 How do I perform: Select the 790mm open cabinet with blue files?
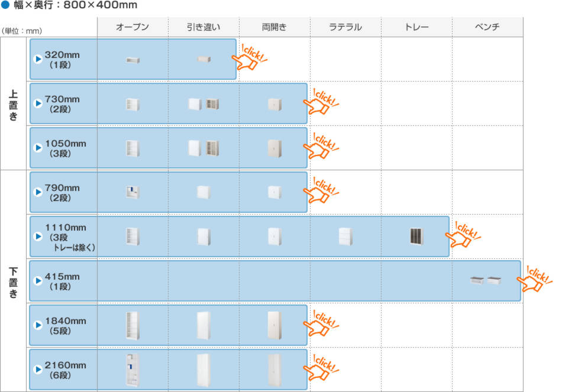point(133,192)
